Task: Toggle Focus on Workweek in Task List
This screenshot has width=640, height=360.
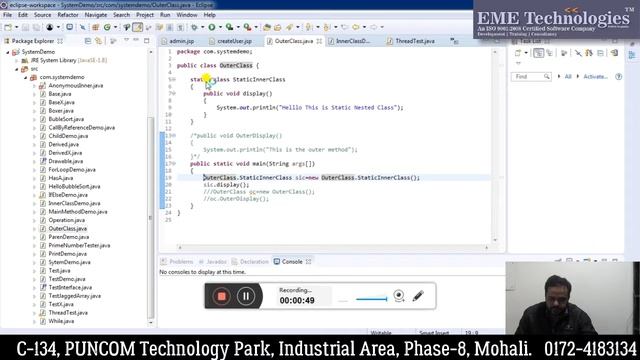Action: click(x=564, y=53)
